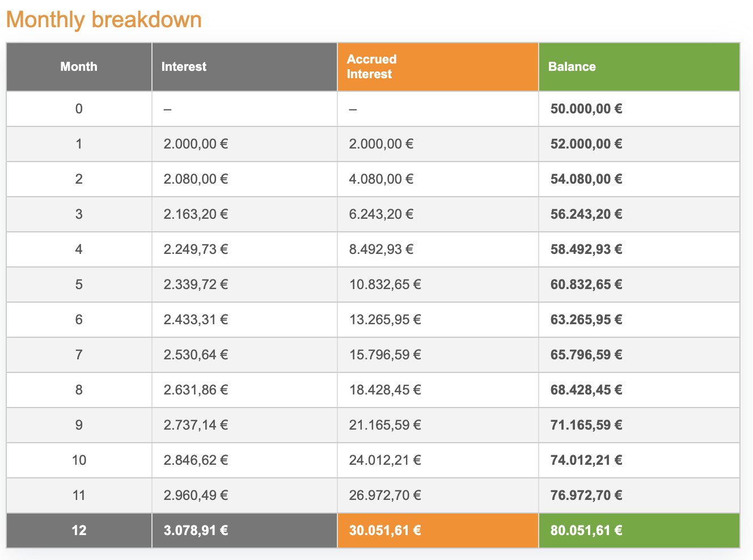
Task: Click the green Balance column header
Action: coord(572,67)
